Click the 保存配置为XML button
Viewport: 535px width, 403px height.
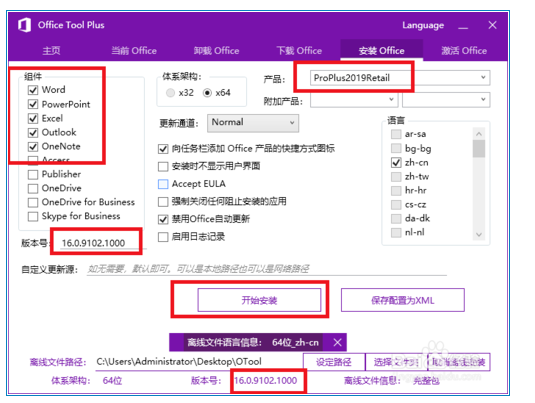(x=403, y=300)
